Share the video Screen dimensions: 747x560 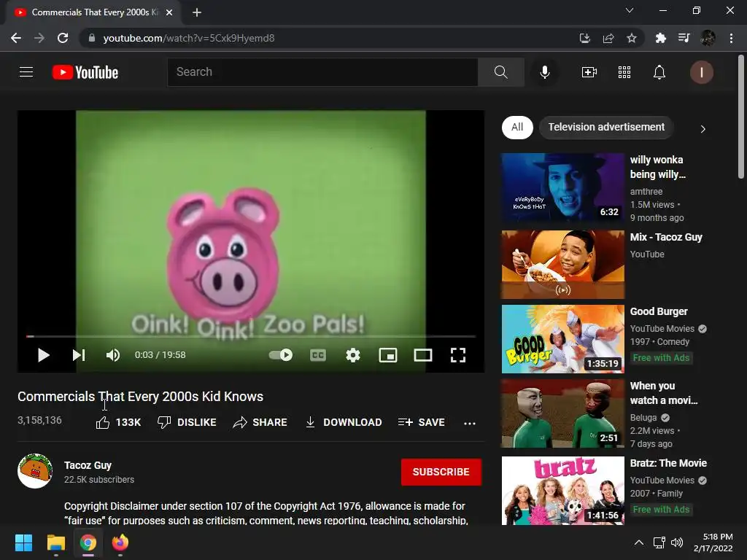(260, 422)
